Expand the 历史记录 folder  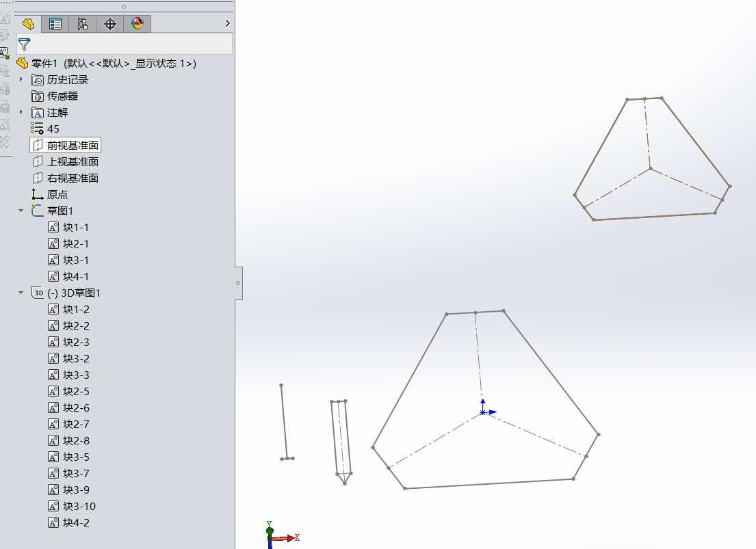(x=21, y=79)
